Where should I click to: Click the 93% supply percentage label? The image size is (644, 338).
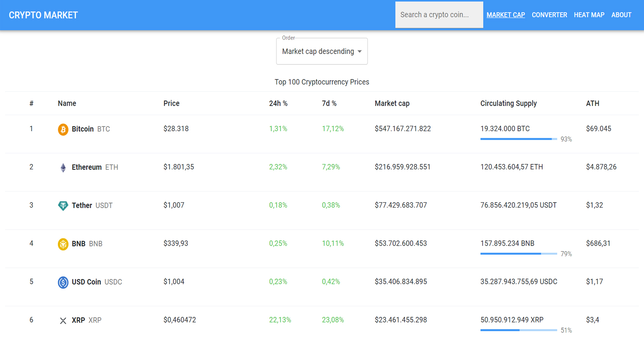[566, 139]
